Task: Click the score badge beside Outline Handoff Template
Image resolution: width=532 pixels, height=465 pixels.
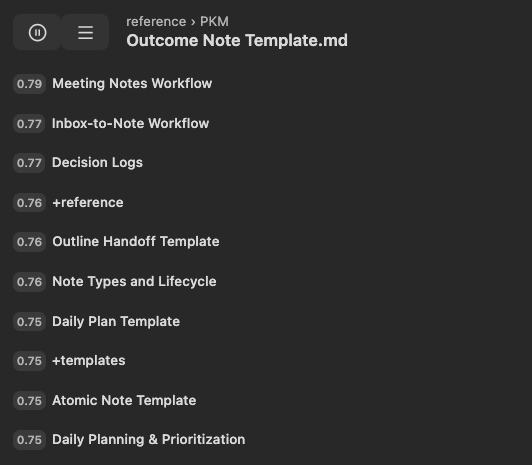Action: coord(30,242)
